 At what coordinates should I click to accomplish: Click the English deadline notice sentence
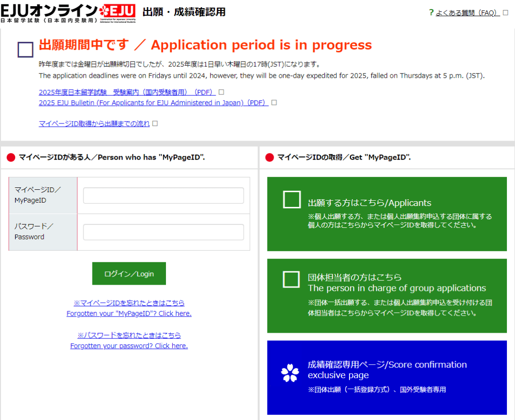(262, 76)
